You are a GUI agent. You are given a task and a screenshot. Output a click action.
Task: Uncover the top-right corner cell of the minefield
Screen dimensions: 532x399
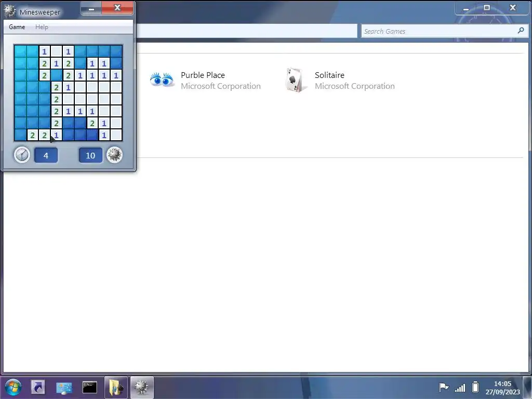click(x=116, y=51)
